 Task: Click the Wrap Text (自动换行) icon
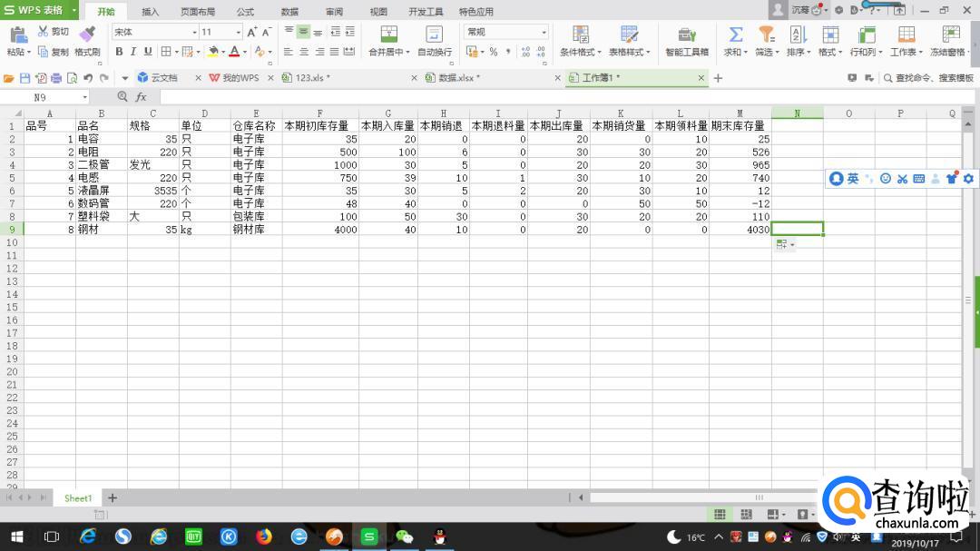coord(435,34)
